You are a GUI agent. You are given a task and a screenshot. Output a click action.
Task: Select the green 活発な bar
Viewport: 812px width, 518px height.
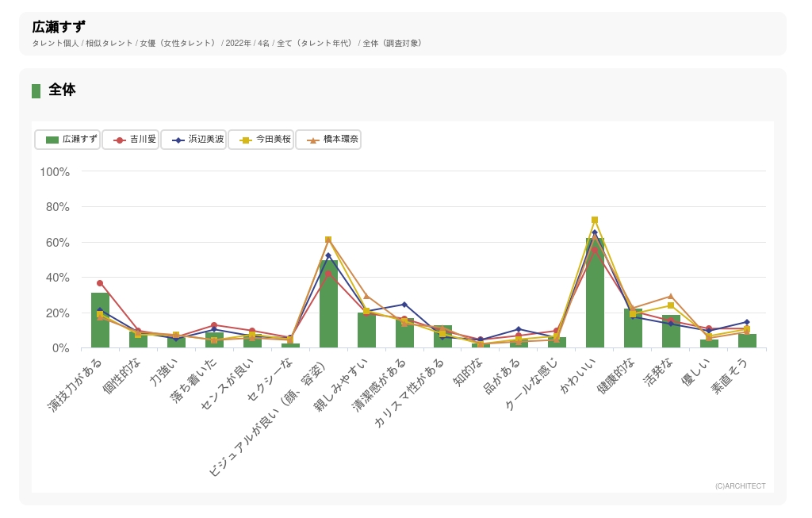(x=671, y=332)
